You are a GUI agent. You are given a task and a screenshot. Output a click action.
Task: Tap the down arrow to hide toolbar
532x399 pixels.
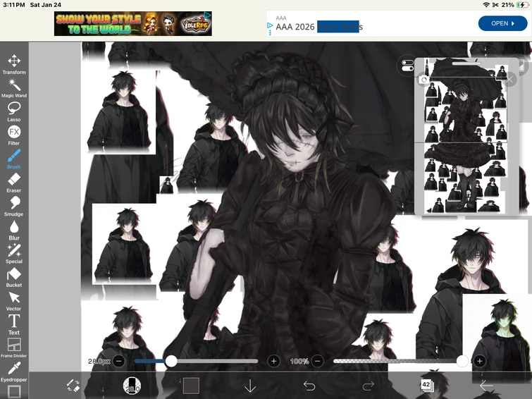[250, 386]
